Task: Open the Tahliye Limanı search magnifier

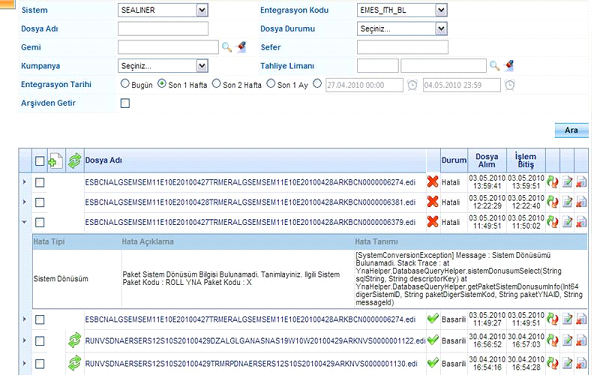Action: point(495,66)
